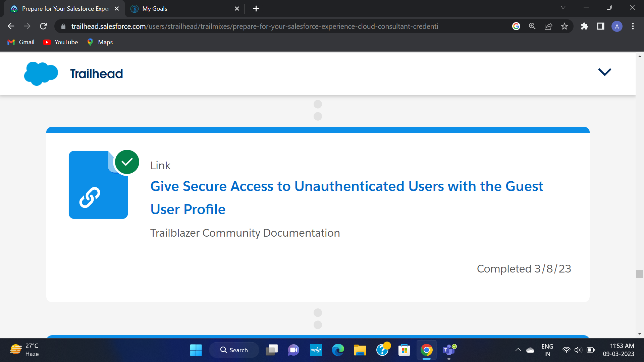Bookmark this page with the star icon
The width and height of the screenshot is (644, 362).
(x=565, y=26)
